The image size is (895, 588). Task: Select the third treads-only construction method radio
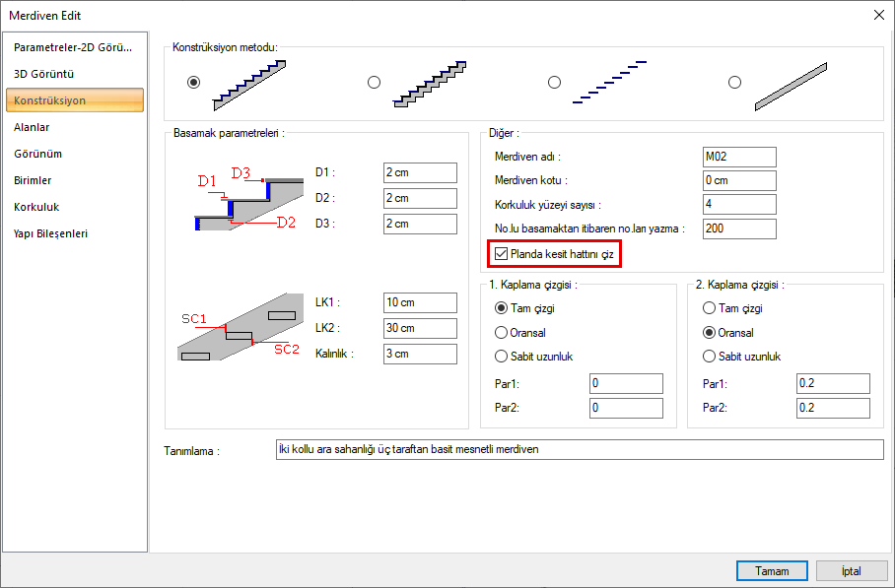pos(554,82)
